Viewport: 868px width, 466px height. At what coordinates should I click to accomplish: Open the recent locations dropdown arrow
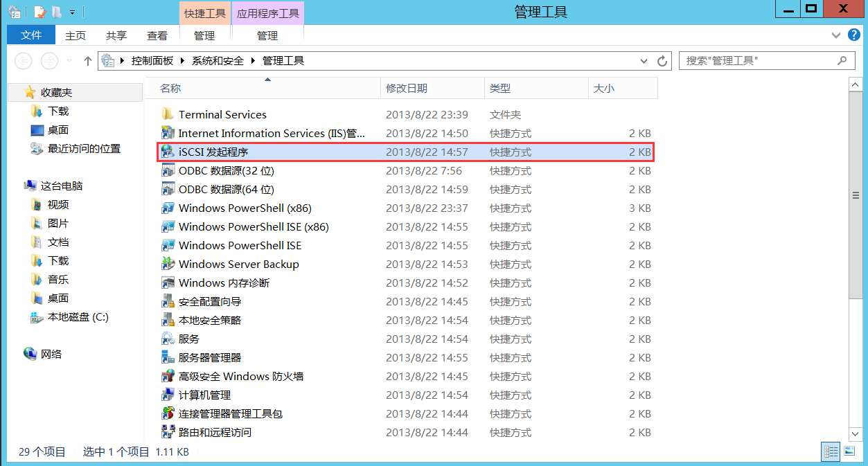(69, 61)
